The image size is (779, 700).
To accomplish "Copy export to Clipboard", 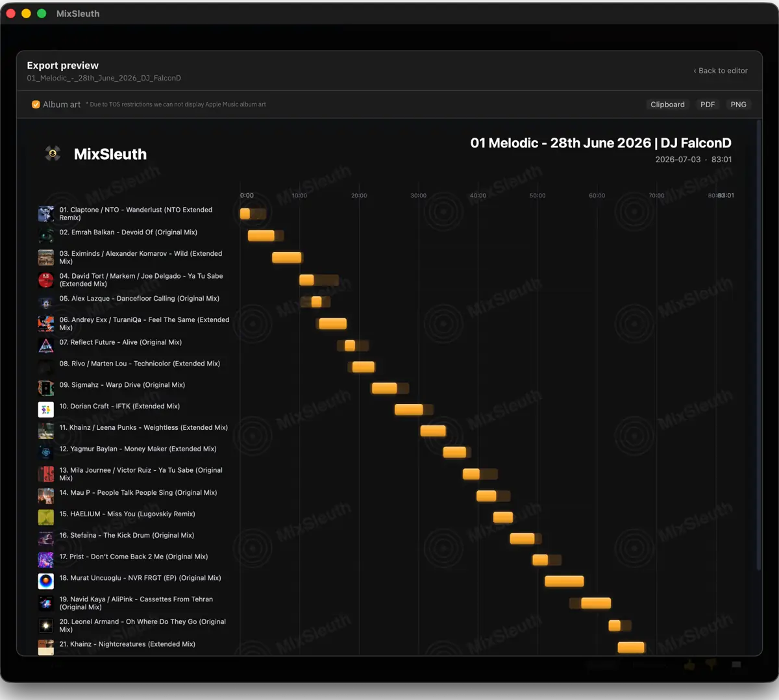I will [667, 105].
